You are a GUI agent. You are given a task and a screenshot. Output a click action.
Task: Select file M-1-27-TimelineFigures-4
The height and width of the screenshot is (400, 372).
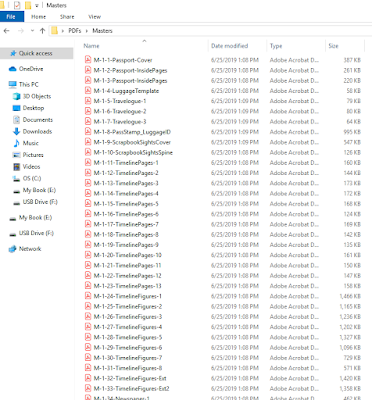128,327
